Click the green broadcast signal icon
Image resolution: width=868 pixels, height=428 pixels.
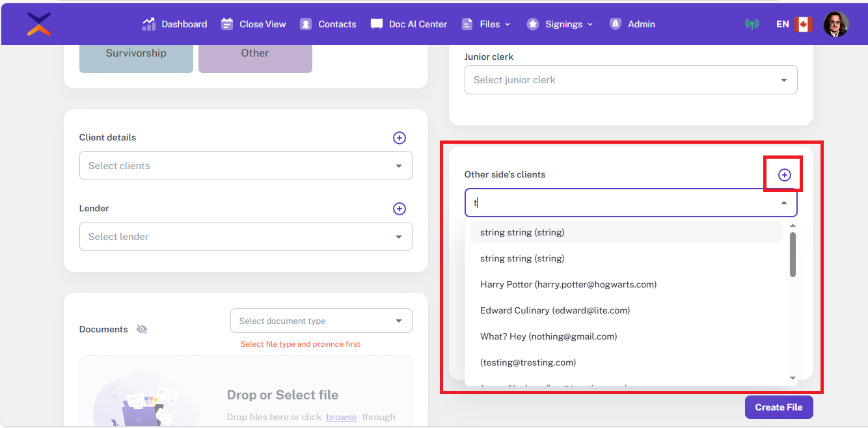[x=752, y=24]
